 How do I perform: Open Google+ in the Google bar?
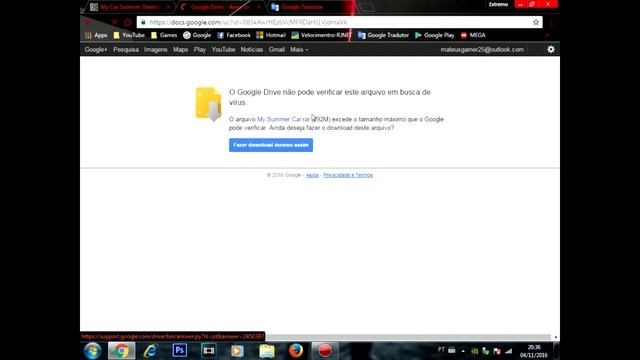coord(96,49)
